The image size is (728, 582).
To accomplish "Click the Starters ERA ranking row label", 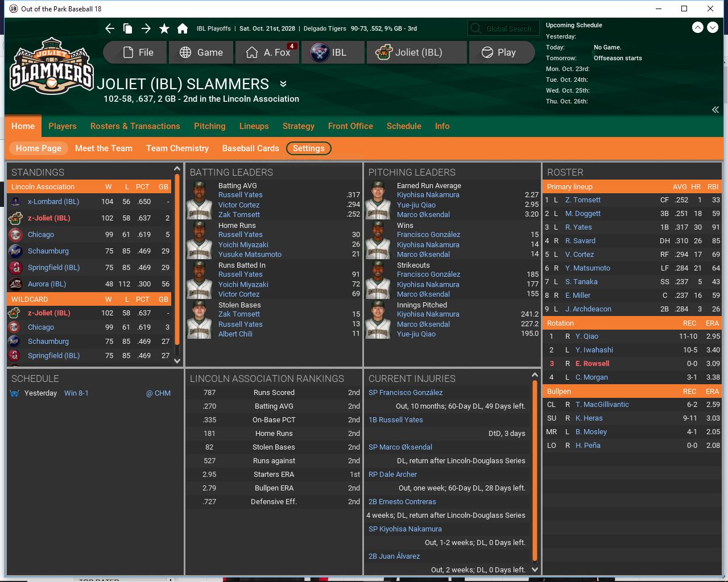I will tap(274, 475).
